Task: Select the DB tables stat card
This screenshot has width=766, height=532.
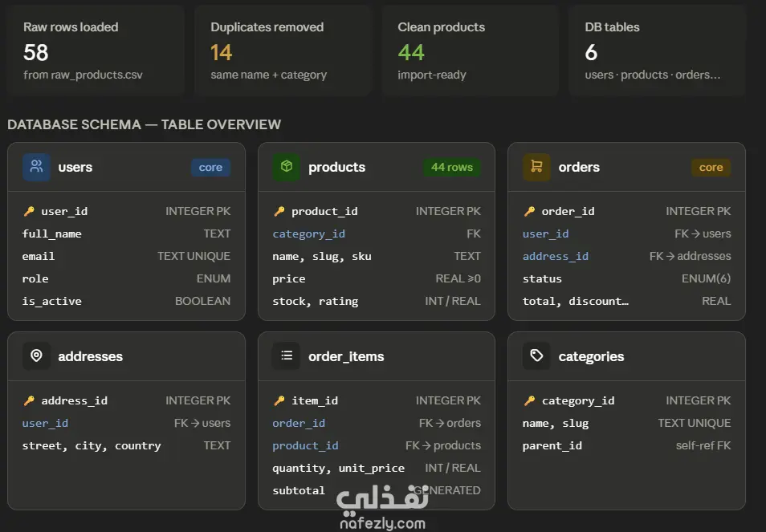Action: [657, 51]
